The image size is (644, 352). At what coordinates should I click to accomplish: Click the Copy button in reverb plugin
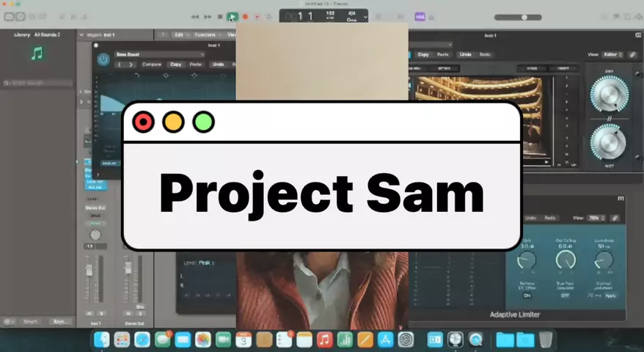click(423, 54)
